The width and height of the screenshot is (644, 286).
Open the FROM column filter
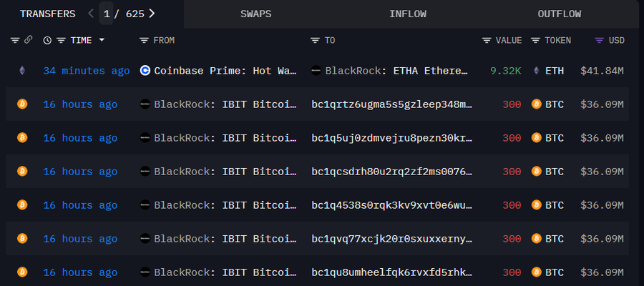pyautogui.click(x=144, y=40)
